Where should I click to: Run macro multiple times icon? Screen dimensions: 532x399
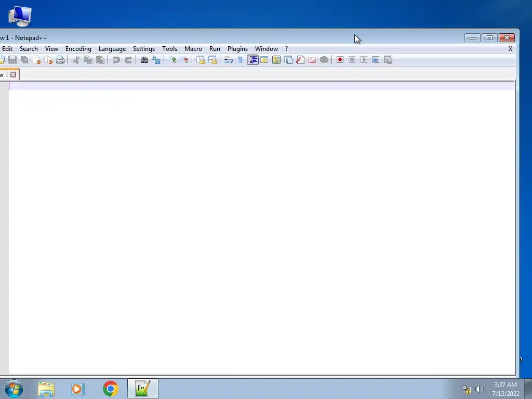coord(376,60)
